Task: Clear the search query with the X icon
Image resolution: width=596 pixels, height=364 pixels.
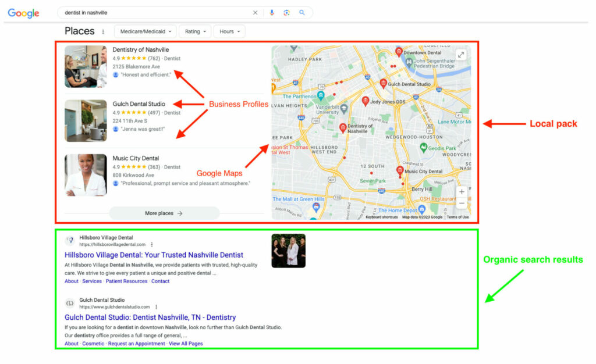Action: click(x=256, y=12)
